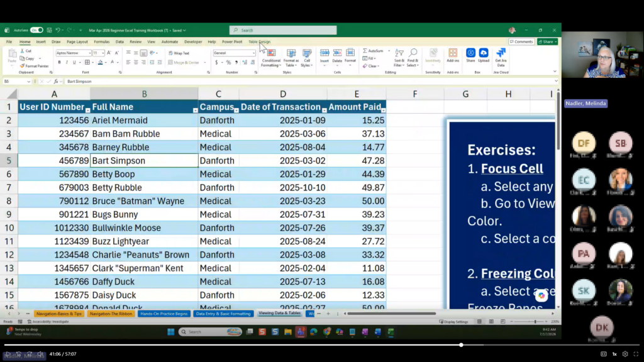Click the Windows Start button

[x=171, y=332]
